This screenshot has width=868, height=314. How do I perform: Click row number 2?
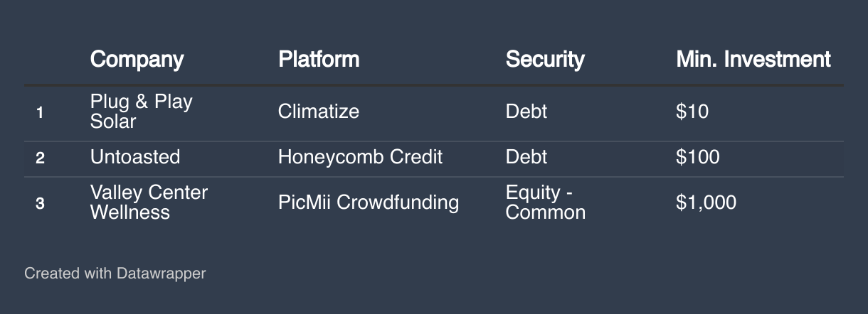(40, 158)
